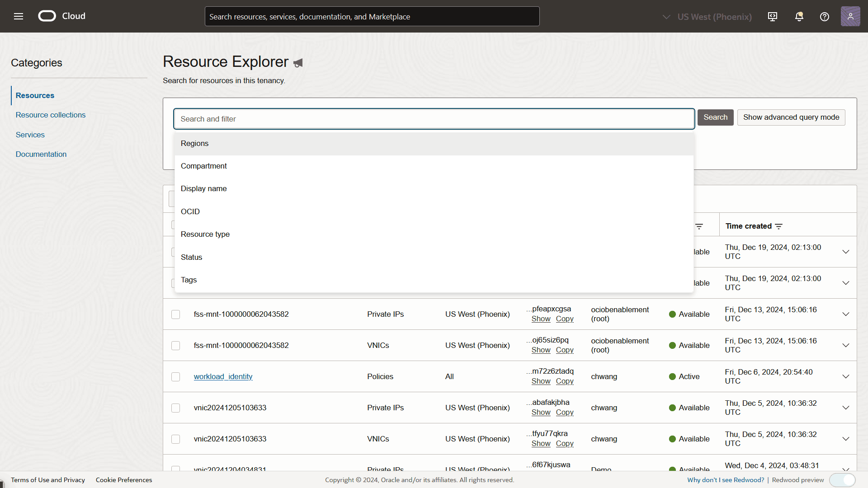Choose Resource type from the filter list
This screenshot has height=488, width=868.
pos(205,234)
